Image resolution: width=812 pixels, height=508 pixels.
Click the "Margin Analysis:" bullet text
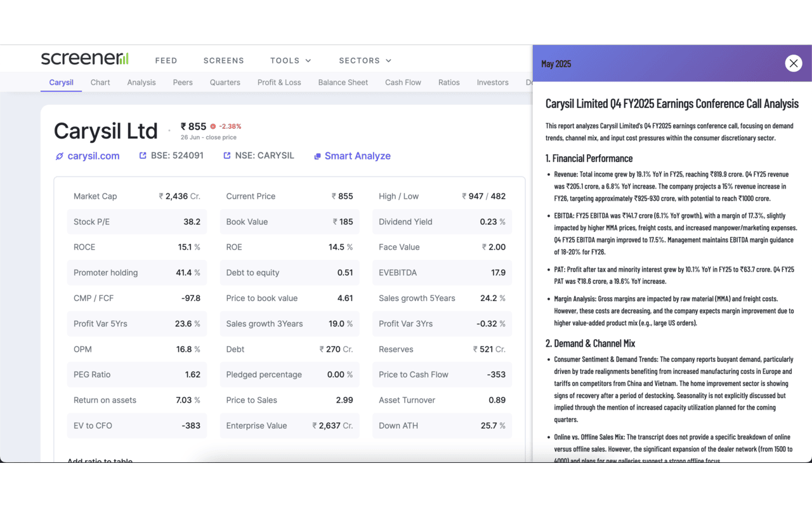tap(575, 298)
